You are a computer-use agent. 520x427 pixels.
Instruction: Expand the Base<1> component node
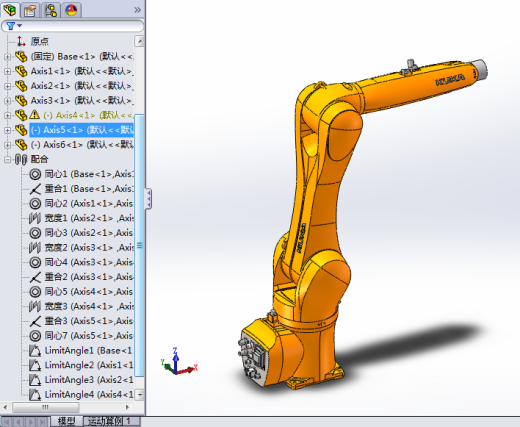pos(7,57)
